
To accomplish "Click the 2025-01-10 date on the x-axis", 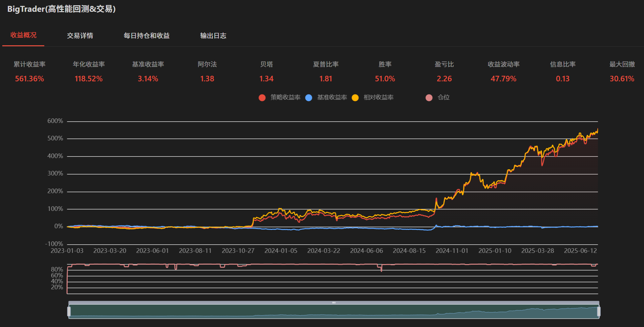I will pos(495,251).
